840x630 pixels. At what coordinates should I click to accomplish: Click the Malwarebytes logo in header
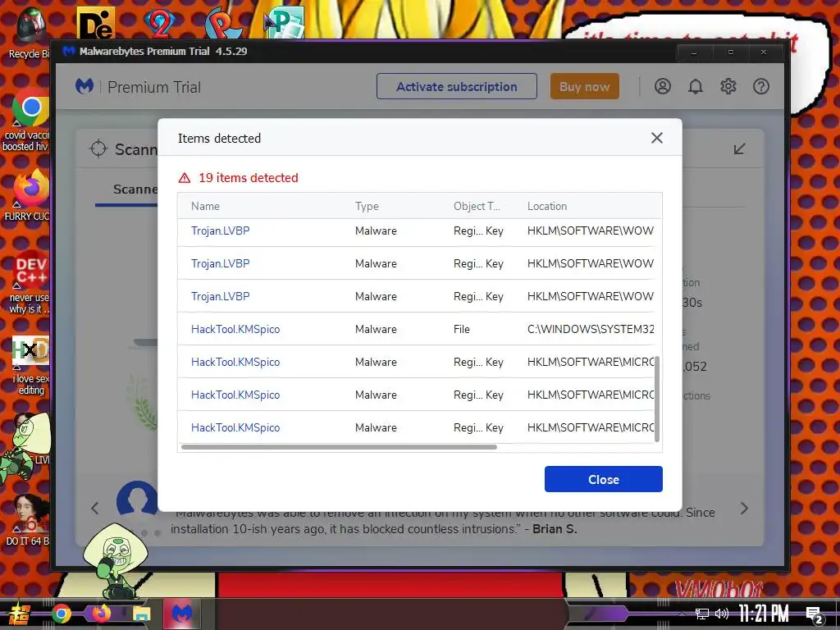point(84,86)
